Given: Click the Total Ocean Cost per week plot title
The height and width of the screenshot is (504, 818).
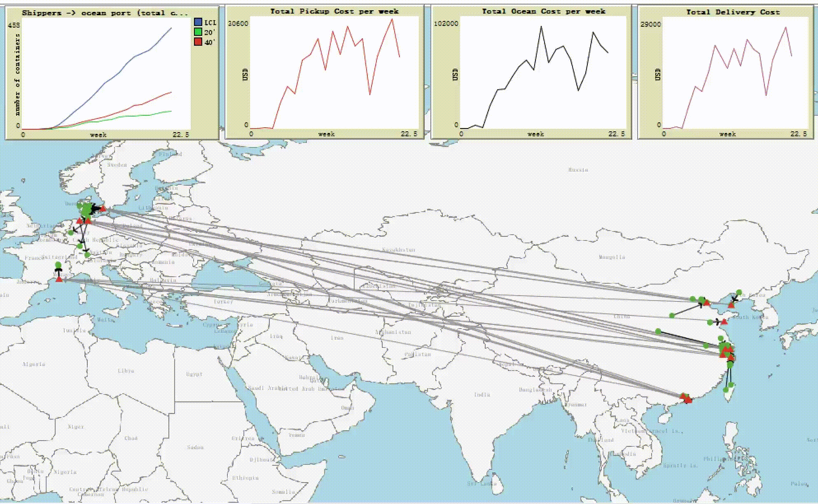Looking at the screenshot, I should point(543,11).
